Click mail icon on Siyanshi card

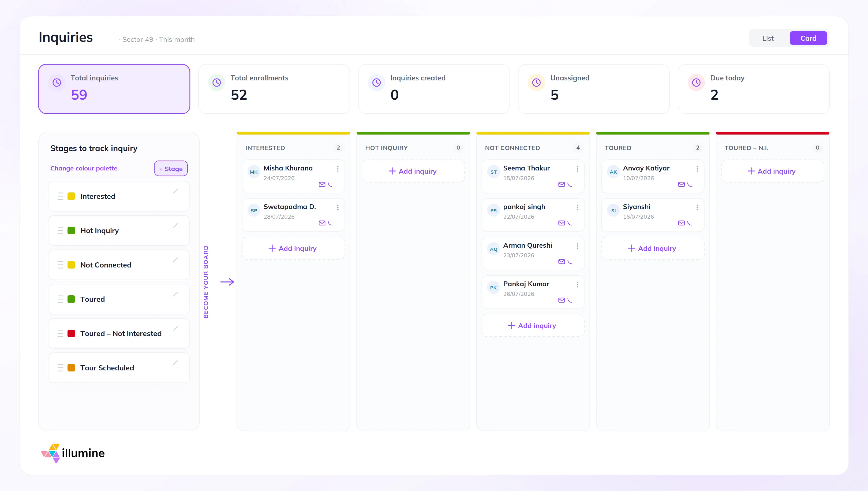point(681,223)
